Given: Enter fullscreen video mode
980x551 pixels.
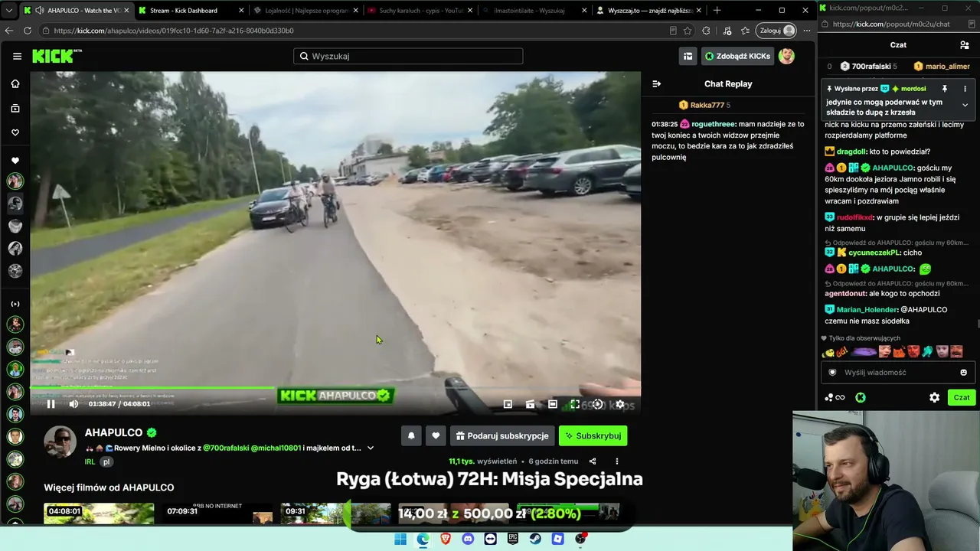Looking at the screenshot, I should point(575,404).
